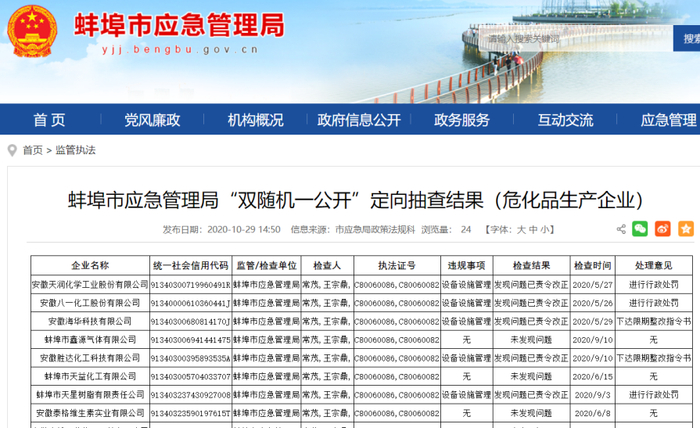Select 蚌埠市天益化工有限公司 cell
The height and width of the screenshot is (428, 700).
tap(90, 376)
